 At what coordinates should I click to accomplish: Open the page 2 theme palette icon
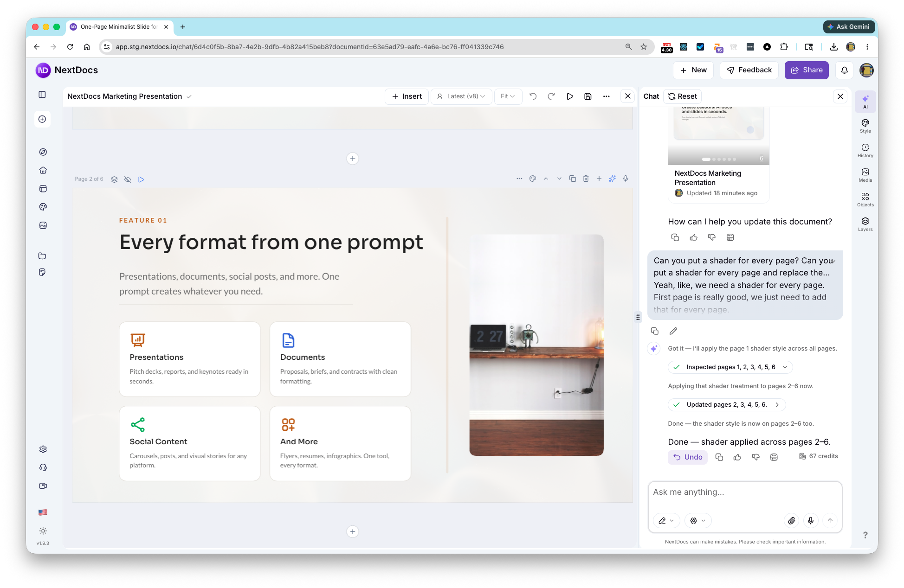(x=533, y=179)
